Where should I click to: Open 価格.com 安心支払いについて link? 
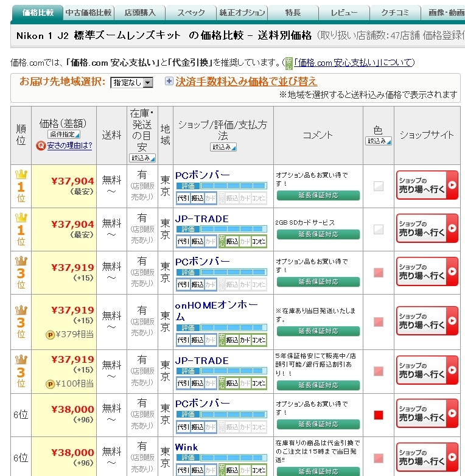click(x=354, y=63)
